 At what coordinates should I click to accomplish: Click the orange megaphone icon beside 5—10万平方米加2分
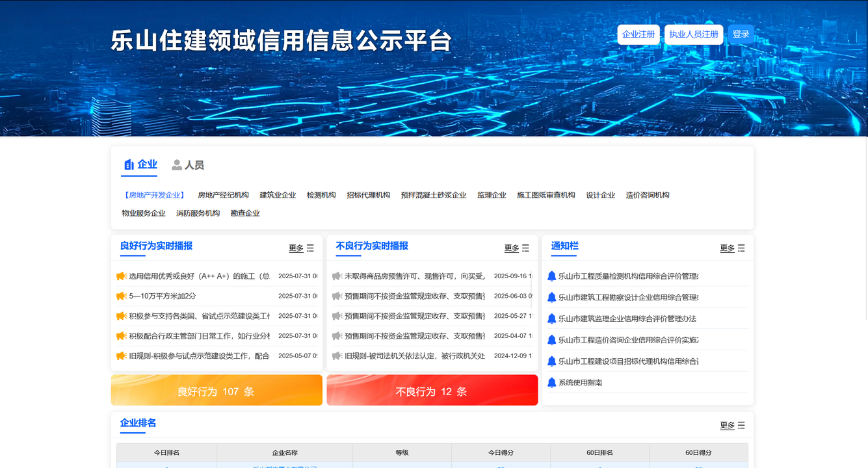click(x=121, y=296)
